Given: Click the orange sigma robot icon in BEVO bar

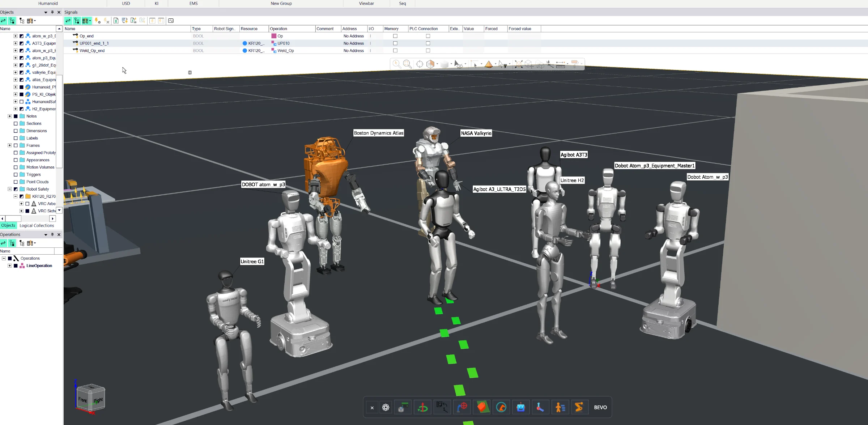Looking at the screenshot, I should [x=579, y=407].
